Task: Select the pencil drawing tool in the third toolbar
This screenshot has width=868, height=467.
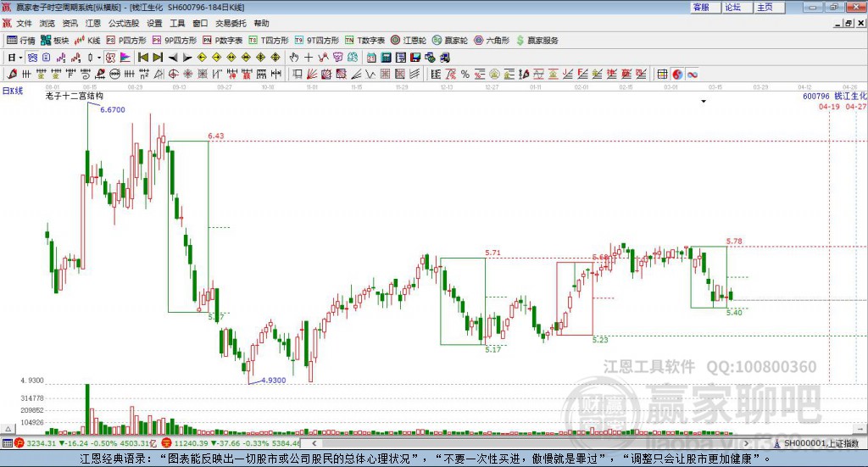Action: coord(12,74)
